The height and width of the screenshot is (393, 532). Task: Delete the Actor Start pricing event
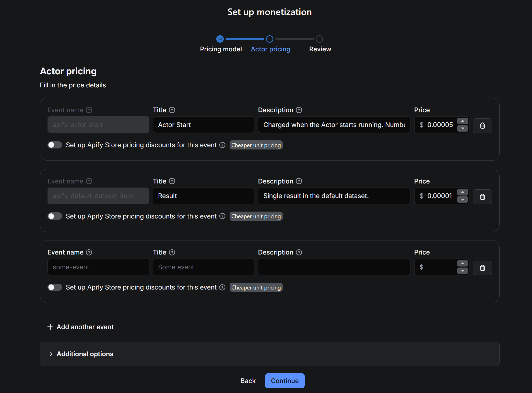point(482,125)
